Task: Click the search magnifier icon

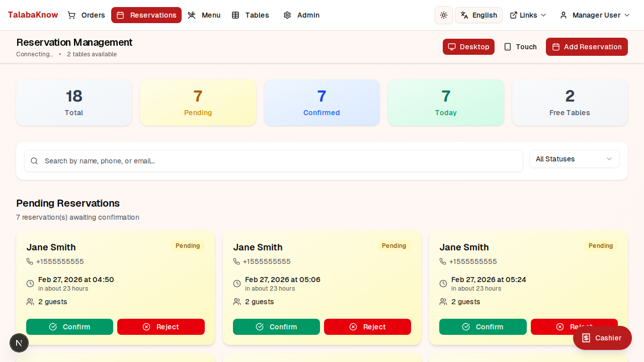Action: pyautogui.click(x=34, y=161)
